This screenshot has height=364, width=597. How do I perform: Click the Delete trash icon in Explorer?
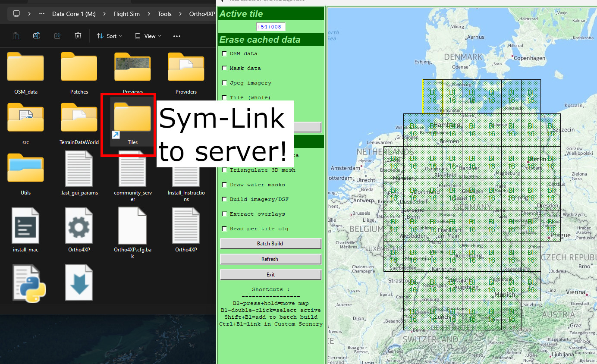click(x=78, y=36)
